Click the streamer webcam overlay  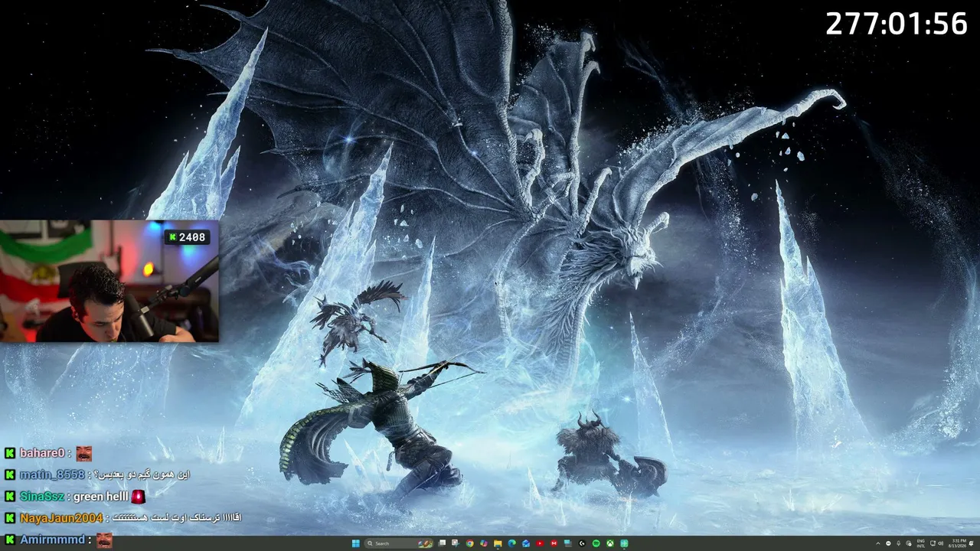tap(109, 281)
